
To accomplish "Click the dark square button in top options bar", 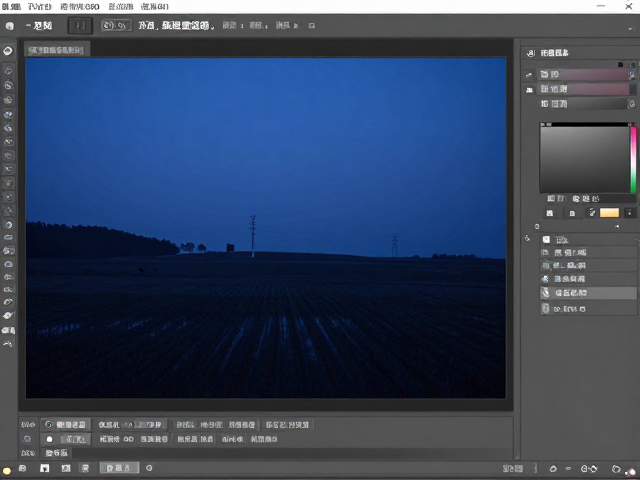I will [x=80, y=26].
